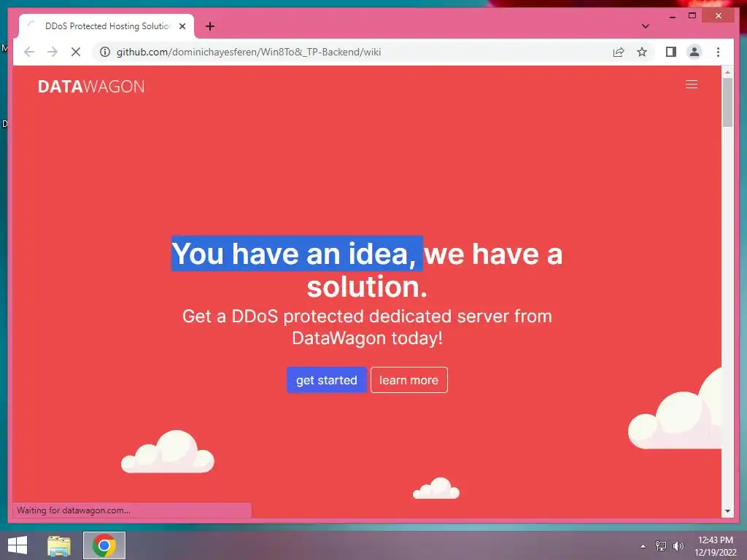747x560 pixels.
Task: Click the page vertical scrollbar thumb
Action: 727,102
